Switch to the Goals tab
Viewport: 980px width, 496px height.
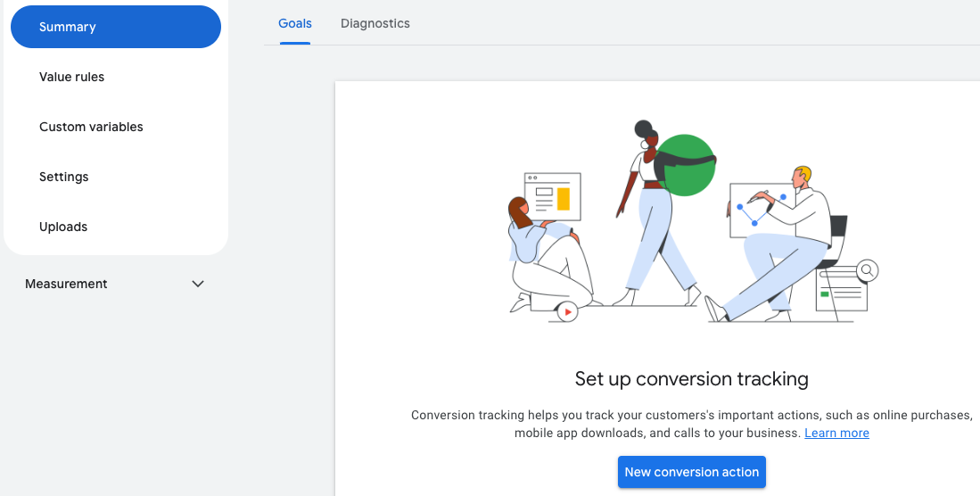coord(295,23)
